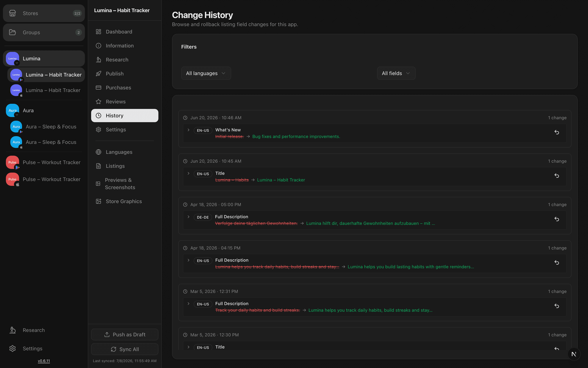The height and width of the screenshot is (368, 588).
Task: Click 'Bug fixes and performance improvements.' text
Action: click(x=296, y=137)
